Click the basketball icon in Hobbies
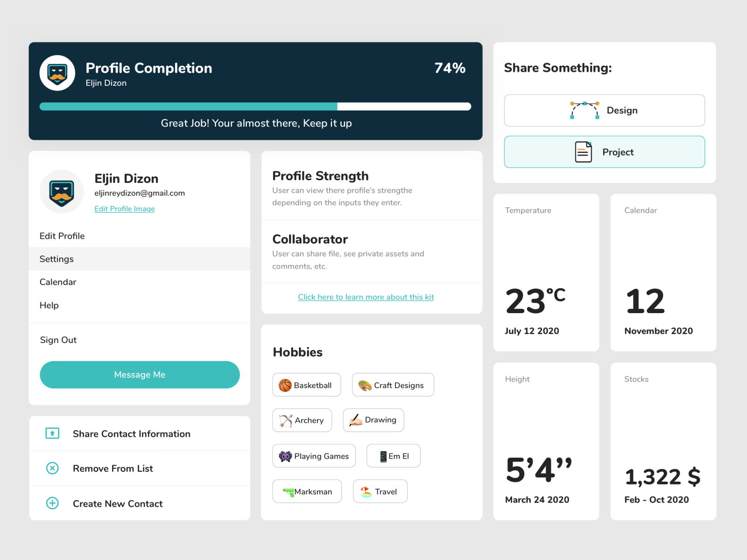Image resolution: width=747 pixels, height=560 pixels. coord(286,385)
